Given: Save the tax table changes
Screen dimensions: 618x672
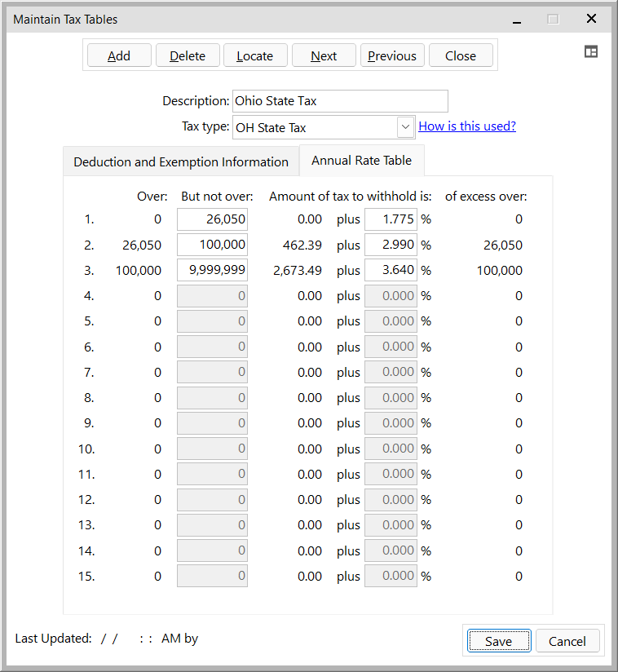Looking at the screenshot, I should tap(498, 641).
